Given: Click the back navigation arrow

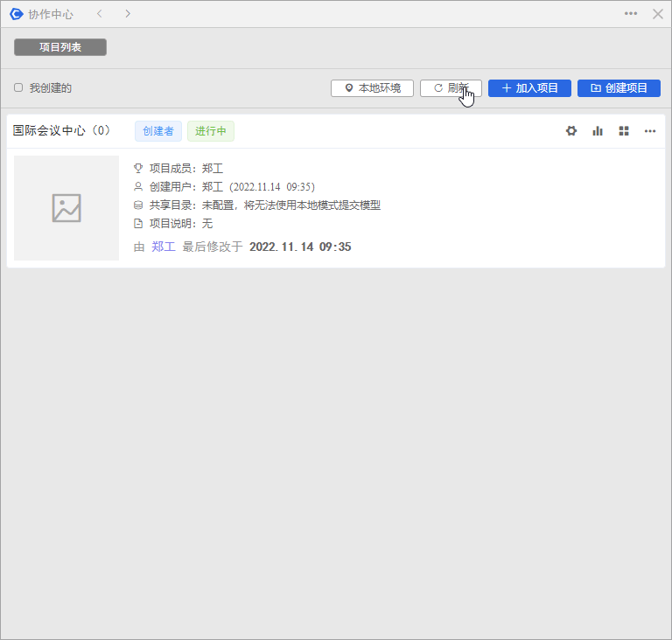Looking at the screenshot, I should [x=99, y=14].
